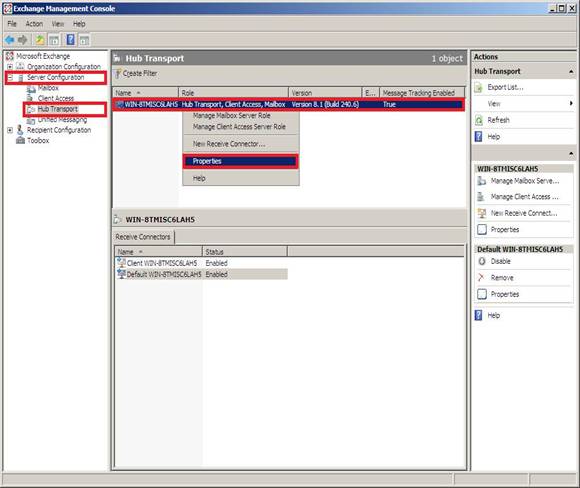
Task: Click the Enabled status of Client connector
Action: [x=217, y=263]
